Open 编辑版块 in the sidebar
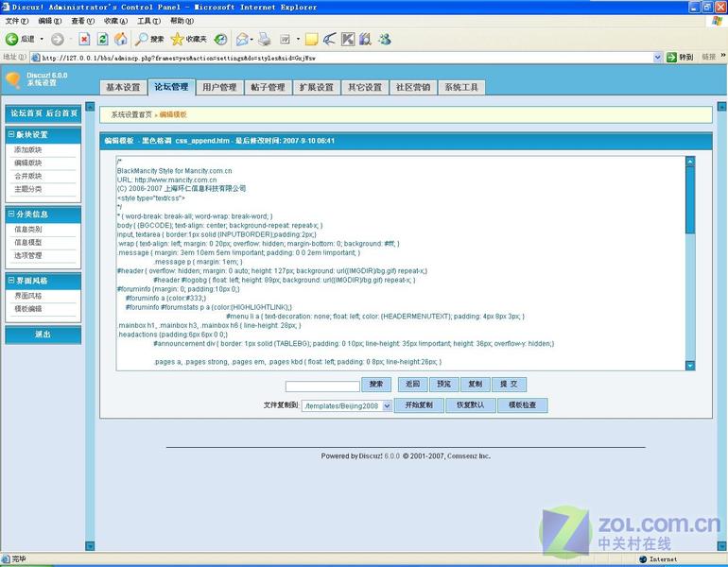The image size is (728, 567). point(27,163)
